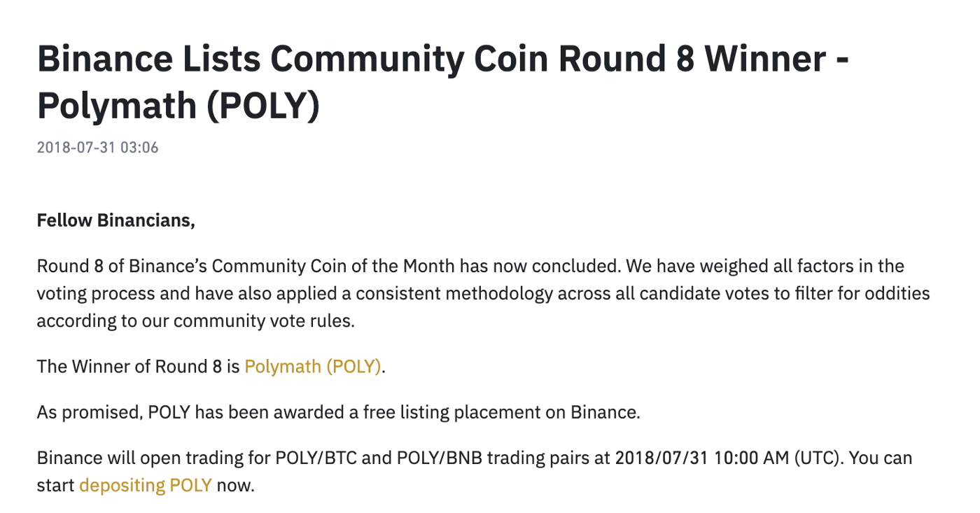
Task: Follow the depositing POLY link
Action: (x=146, y=485)
